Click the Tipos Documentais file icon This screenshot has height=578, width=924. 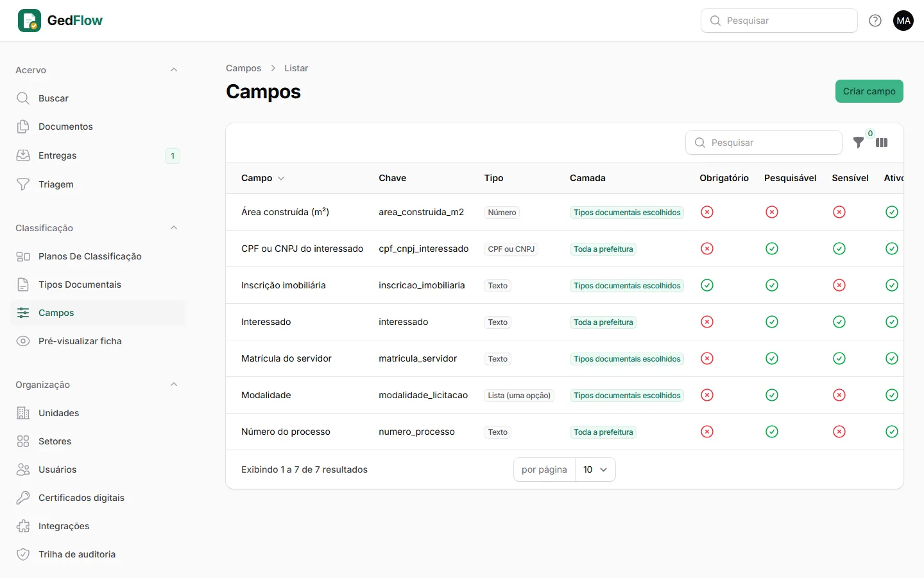pos(23,285)
